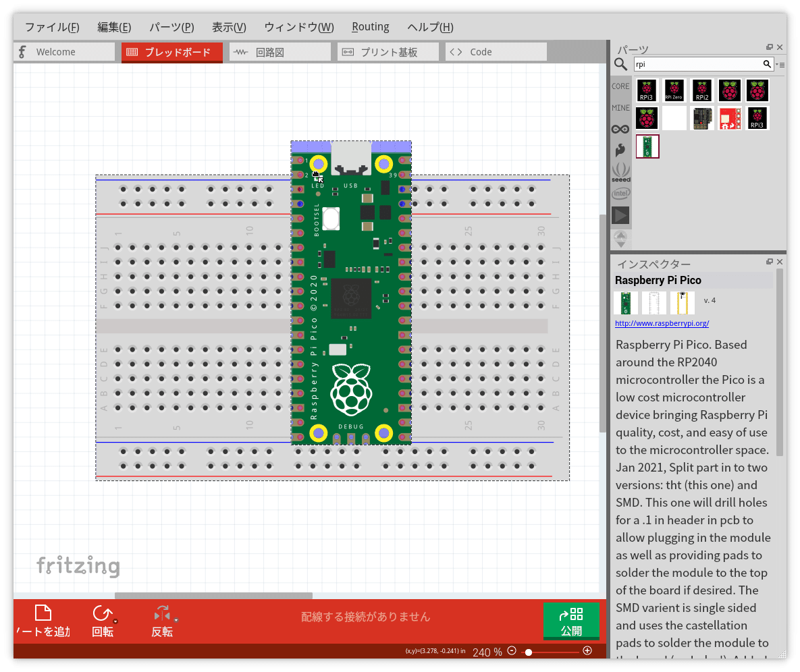The height and width of the screenshot is (672, 800).
Task: Select the RPi Zero part thumbnail
Action: tap(674, 90)
